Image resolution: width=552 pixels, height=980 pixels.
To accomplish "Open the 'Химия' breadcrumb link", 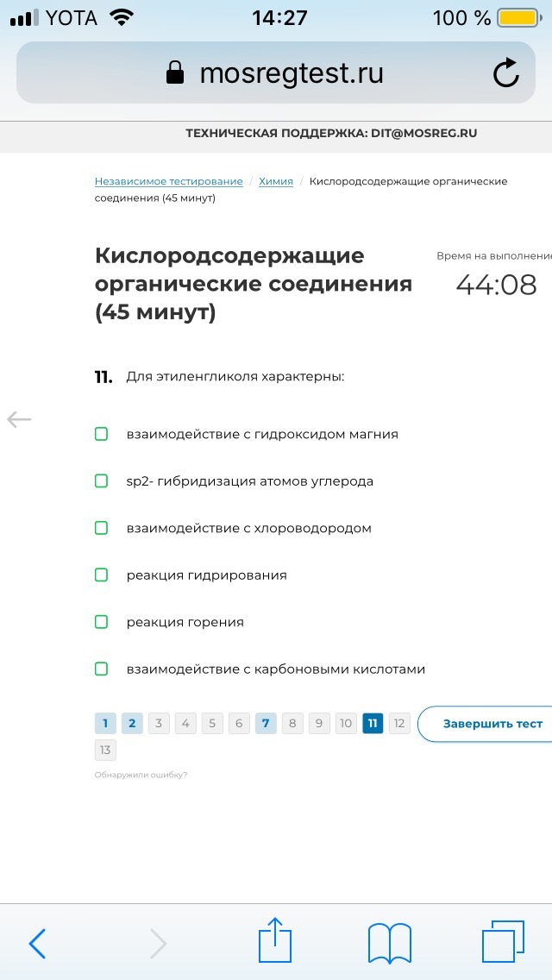I will pos(276,181).
